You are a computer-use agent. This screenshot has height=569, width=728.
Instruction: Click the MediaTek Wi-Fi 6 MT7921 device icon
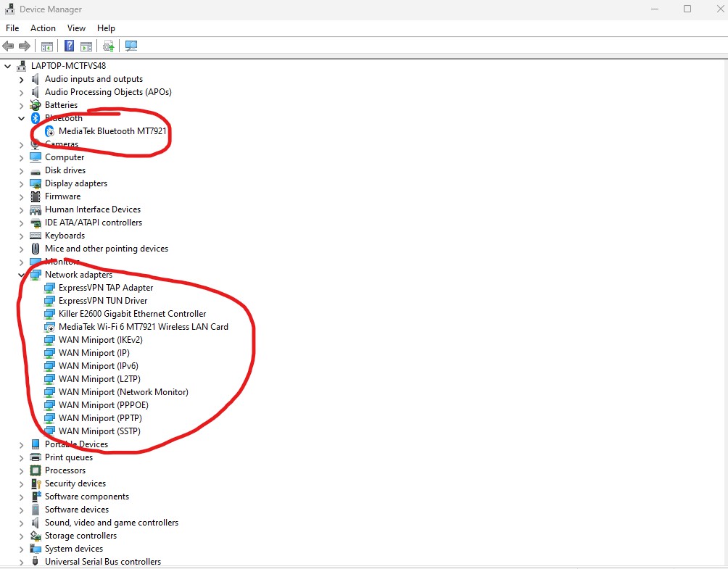pyautogui.click(x=50, y=327)
